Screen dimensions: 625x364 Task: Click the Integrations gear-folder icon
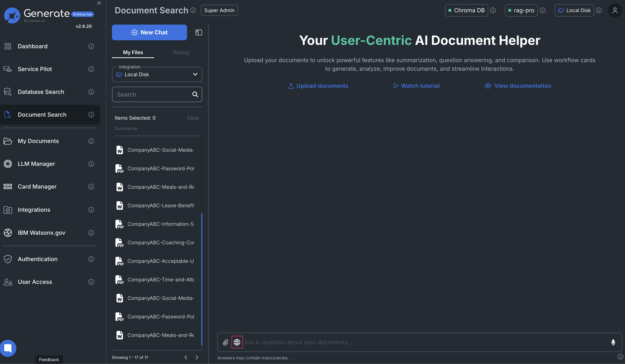(x=8, y=210)
